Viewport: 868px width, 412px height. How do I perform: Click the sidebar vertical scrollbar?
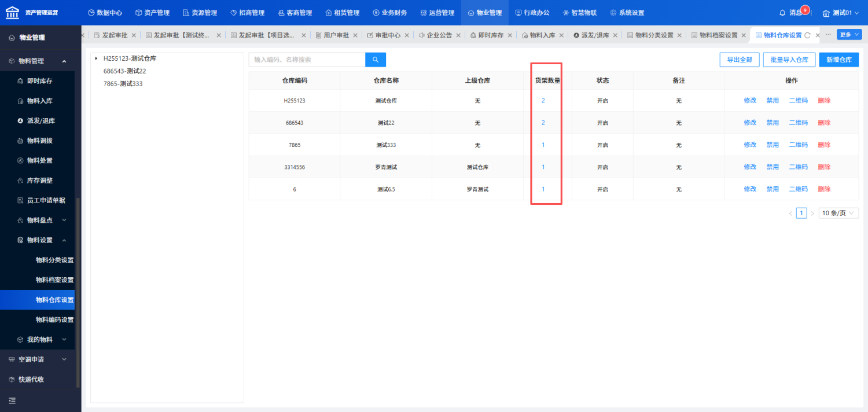click(x=78, y=292)
